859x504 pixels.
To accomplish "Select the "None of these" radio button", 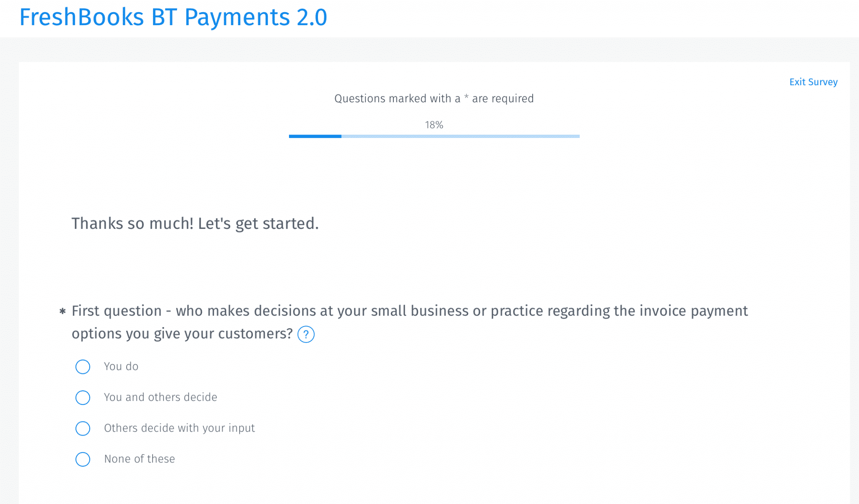I will click(x=83, y=459).
